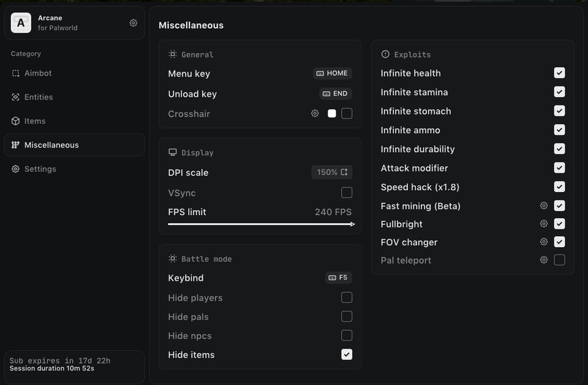This screenshot has height=385, width=588.
Task: Enable Hide pals checkbox
Action: (x=347, y=316)
